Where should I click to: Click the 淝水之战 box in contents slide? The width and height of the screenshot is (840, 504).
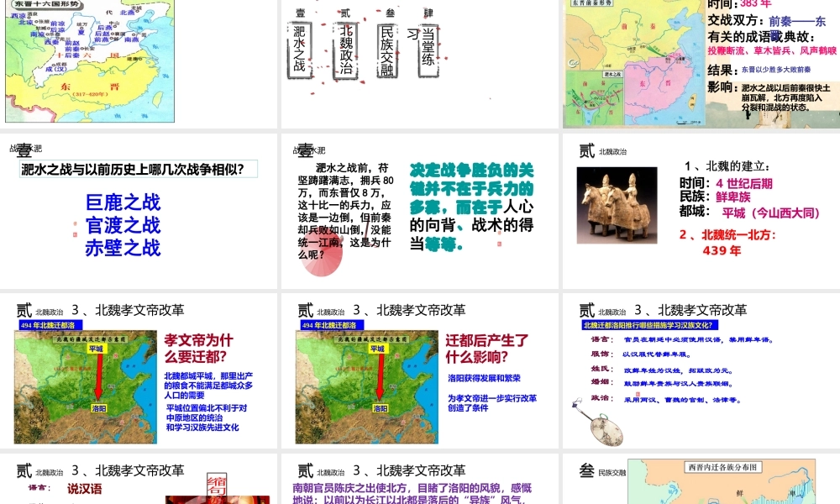tap(300, 48)
